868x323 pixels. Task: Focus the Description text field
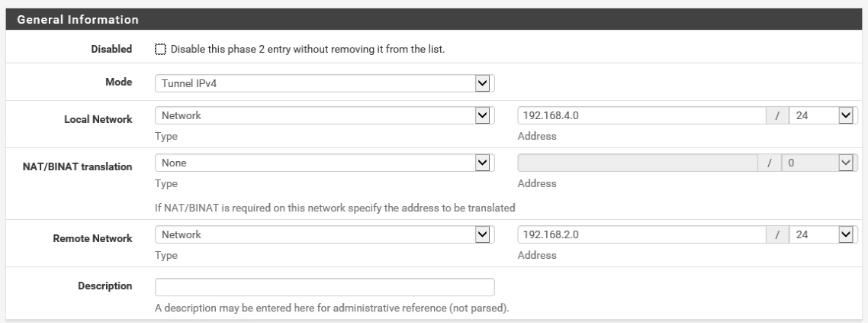pyautogui.click(x=324, y=287)
